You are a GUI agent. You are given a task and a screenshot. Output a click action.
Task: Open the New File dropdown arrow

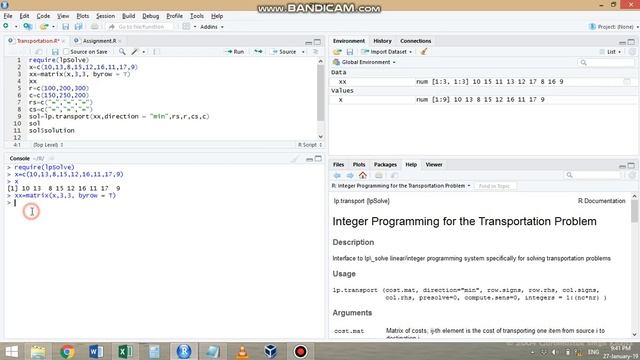16,27
